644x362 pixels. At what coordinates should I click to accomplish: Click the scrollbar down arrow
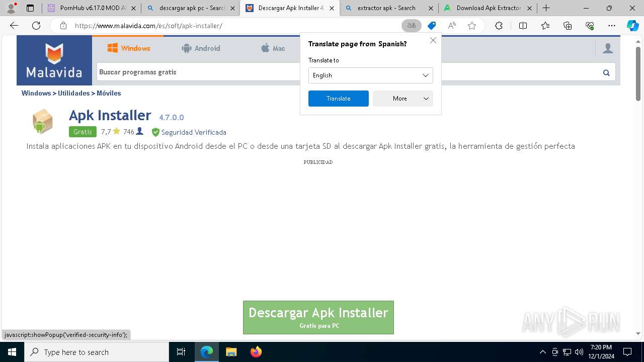638,333
